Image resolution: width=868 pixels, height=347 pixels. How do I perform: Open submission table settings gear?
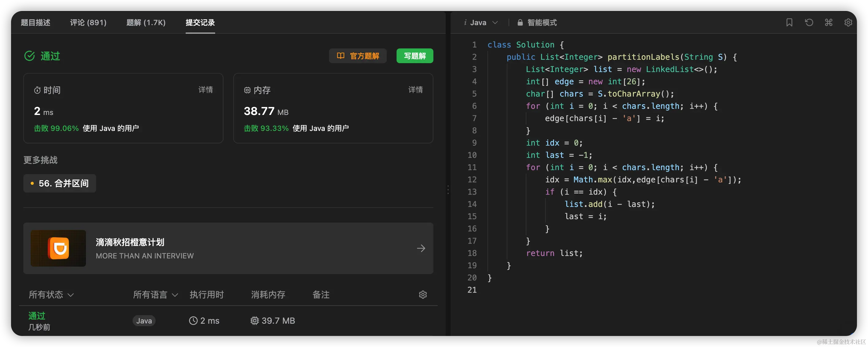[x=423, y=295]
